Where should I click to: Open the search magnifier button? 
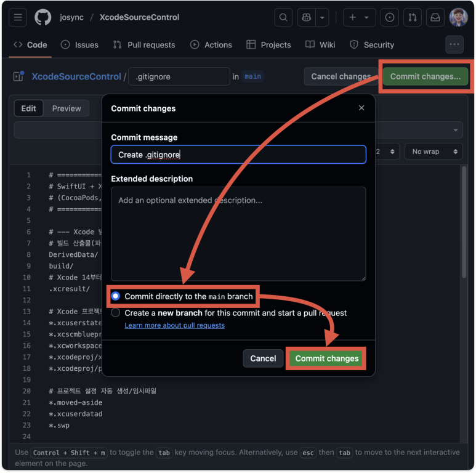coord(283,17)
